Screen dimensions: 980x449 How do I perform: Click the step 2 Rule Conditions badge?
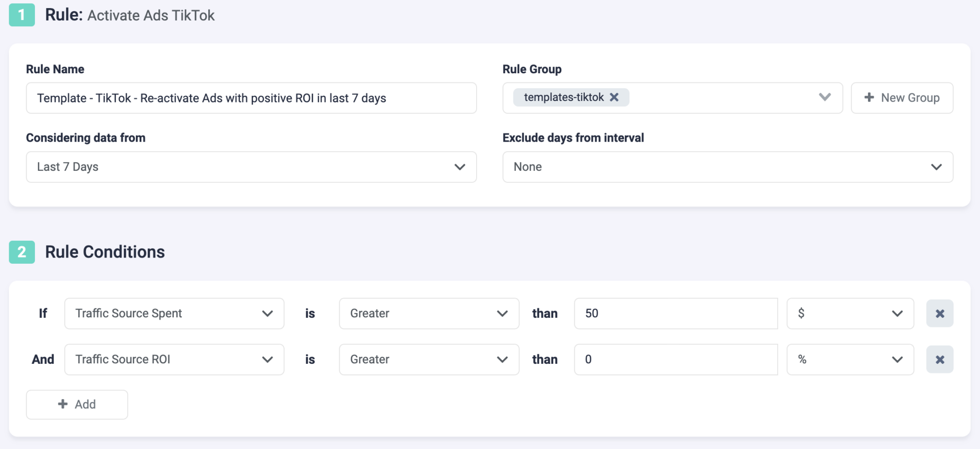click(x=22, y=251)
